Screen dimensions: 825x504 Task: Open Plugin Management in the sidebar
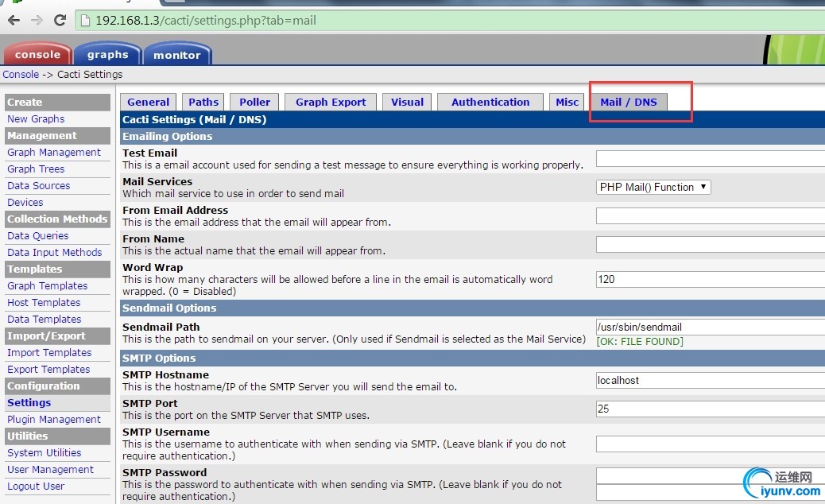tap(54, 419)
